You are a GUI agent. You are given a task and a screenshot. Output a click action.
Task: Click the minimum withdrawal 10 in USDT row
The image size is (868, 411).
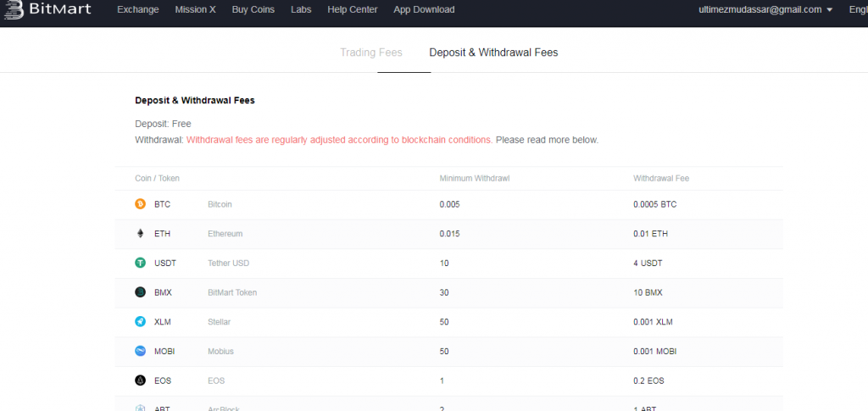pyautogui.click(x=444, y=263)
